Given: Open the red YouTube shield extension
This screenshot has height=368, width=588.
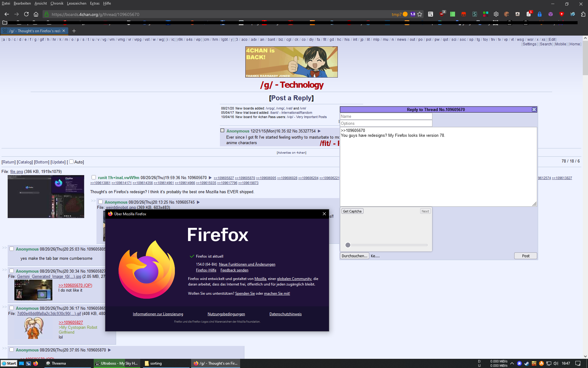Looking at the screenshot, I should click(561, 14).
